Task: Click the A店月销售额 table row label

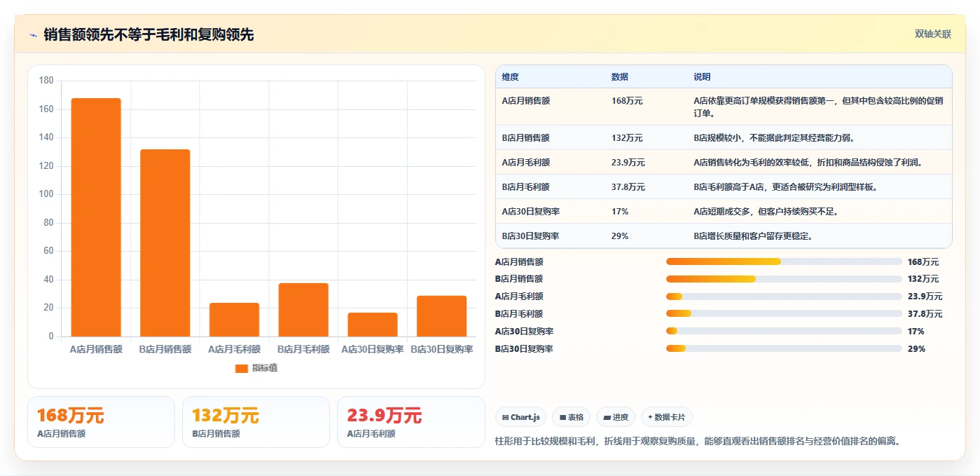Action: (526, 101)
